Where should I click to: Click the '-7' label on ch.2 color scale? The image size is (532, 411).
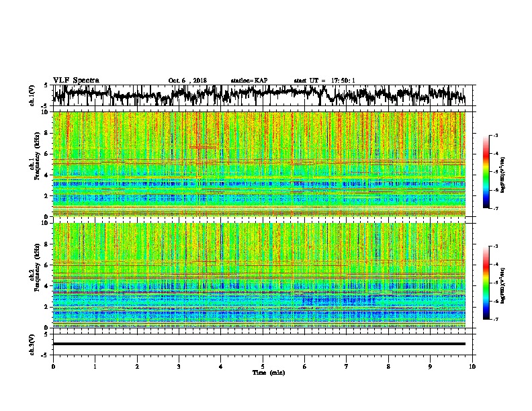click(495, 319)
